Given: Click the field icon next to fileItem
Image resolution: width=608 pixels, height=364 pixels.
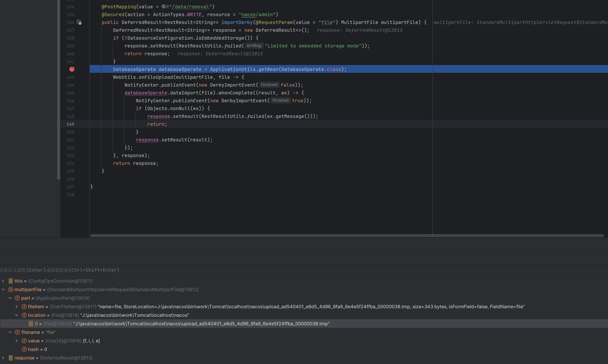Looking at the screenshot, I should (24, 307).
